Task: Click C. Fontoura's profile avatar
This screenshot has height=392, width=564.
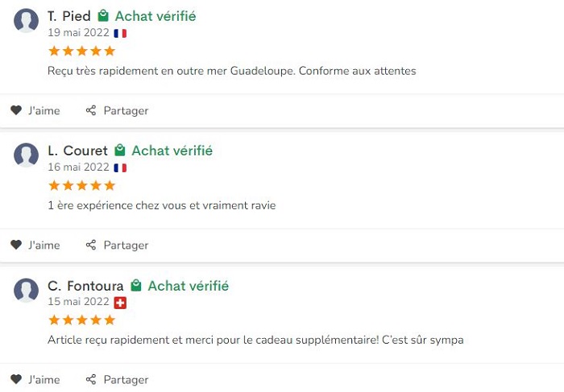Action: tap(27, 291)
